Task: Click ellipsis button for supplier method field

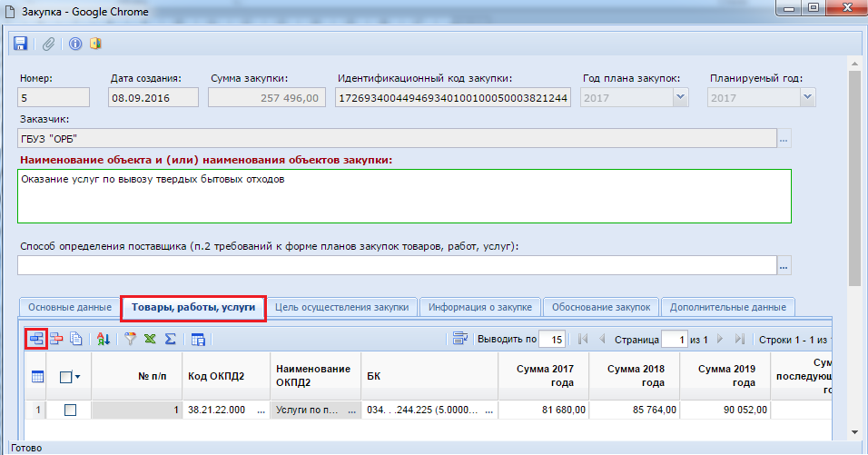Action: (x=784, y=265)
